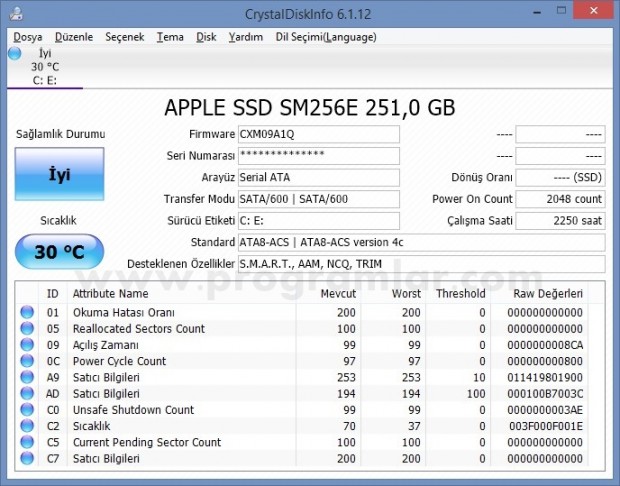This screenshot has height=486, width=620.
Task: Click raw value 000100B7003C
Action: (x=545, y=393)
